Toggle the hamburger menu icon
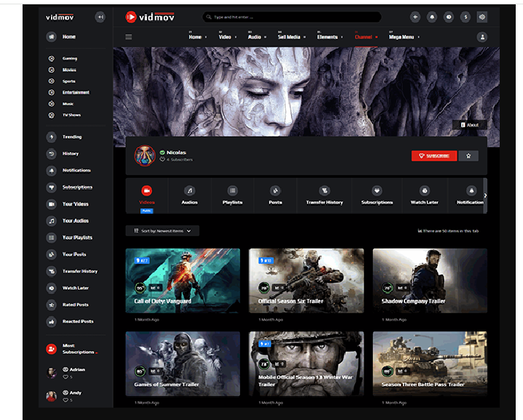This screenshot has width=523, height=420. pyautogui.click(x=129, y=37)
